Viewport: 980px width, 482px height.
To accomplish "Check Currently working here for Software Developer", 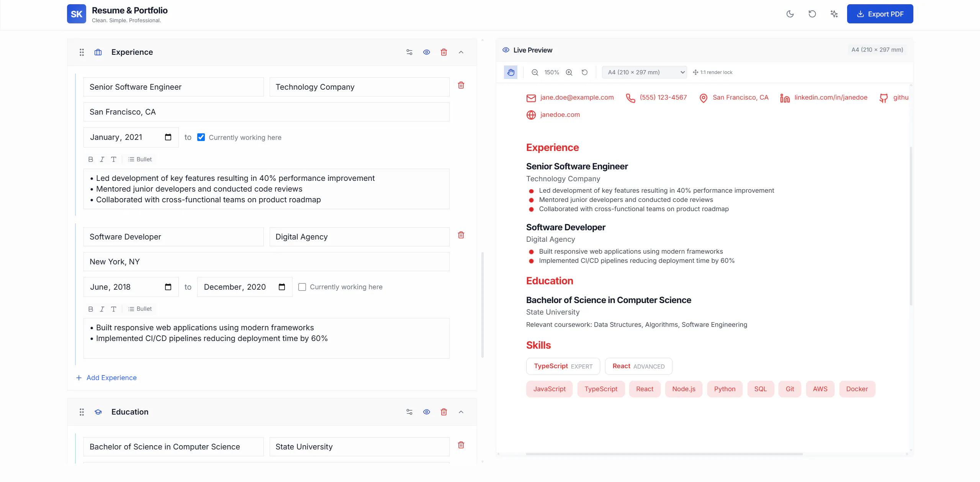I will [302, 287].
